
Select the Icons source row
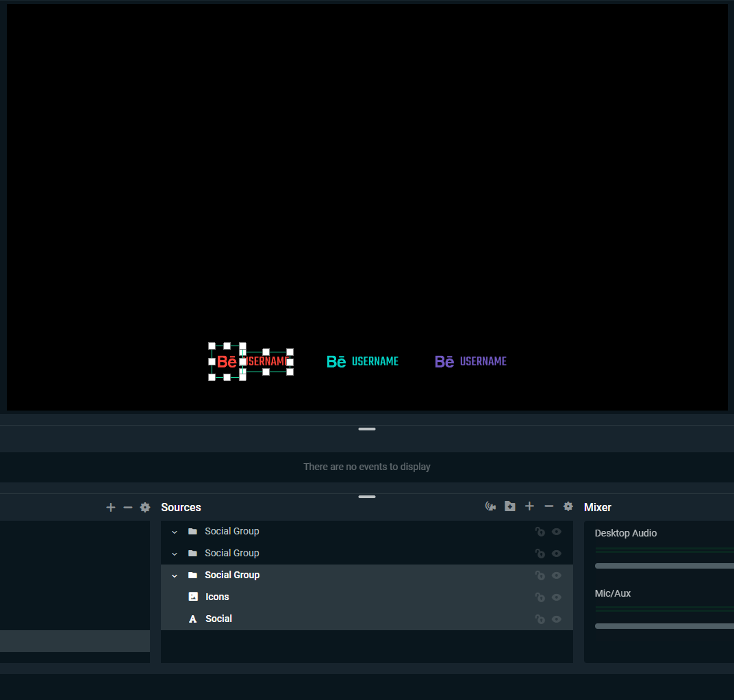pyautogui.click(x=367, y=597)
